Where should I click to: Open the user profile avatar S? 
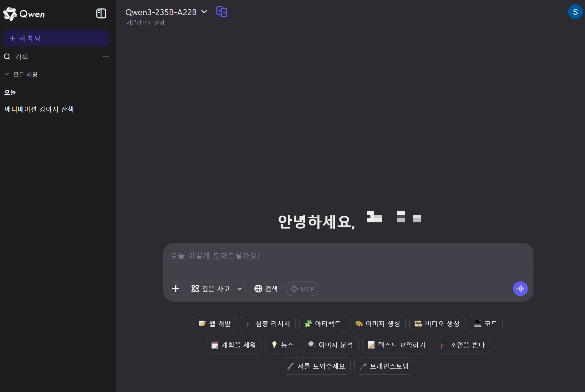[x=575, y=12]
